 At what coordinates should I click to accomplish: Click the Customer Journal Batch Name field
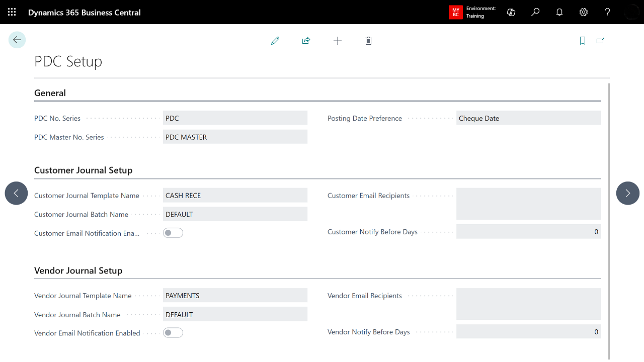(235, 214)
